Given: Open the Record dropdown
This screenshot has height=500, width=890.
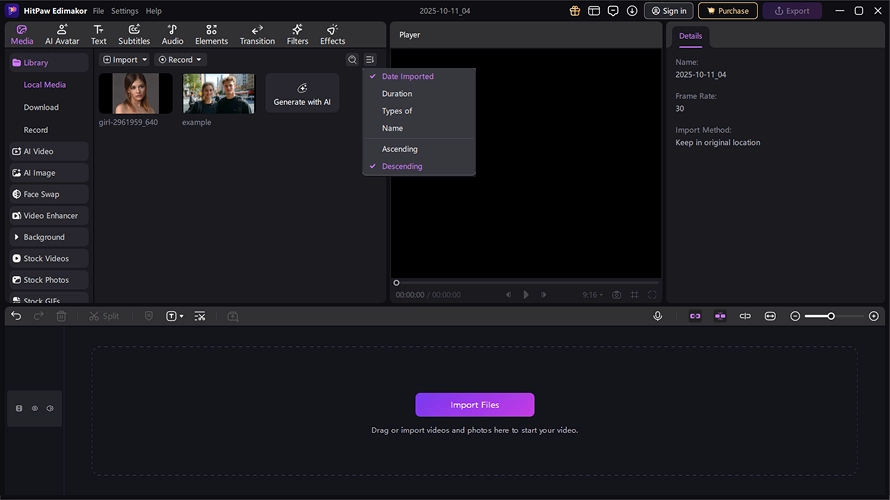Looking at the screenshot, I should pos(180,60).
